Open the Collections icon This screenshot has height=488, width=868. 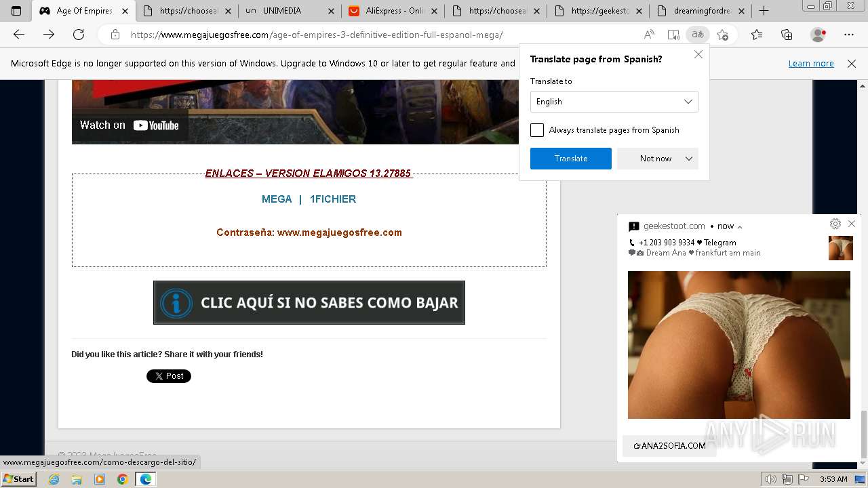787,35
